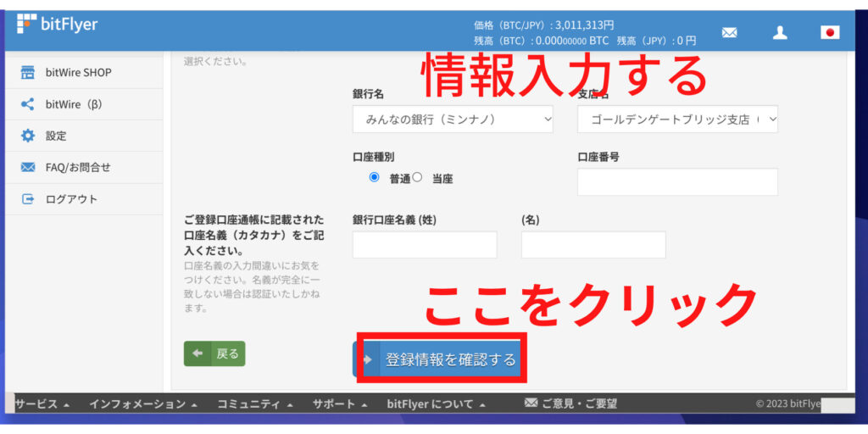
Task: Click the ログアウト exit icon
Action: coord(27,198)
